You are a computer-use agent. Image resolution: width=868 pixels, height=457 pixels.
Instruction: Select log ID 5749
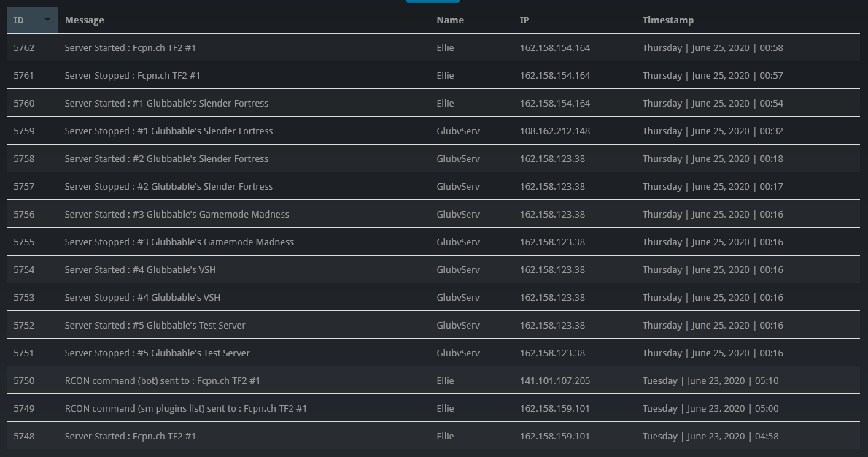pyautogui.click(x=24, y=408)
